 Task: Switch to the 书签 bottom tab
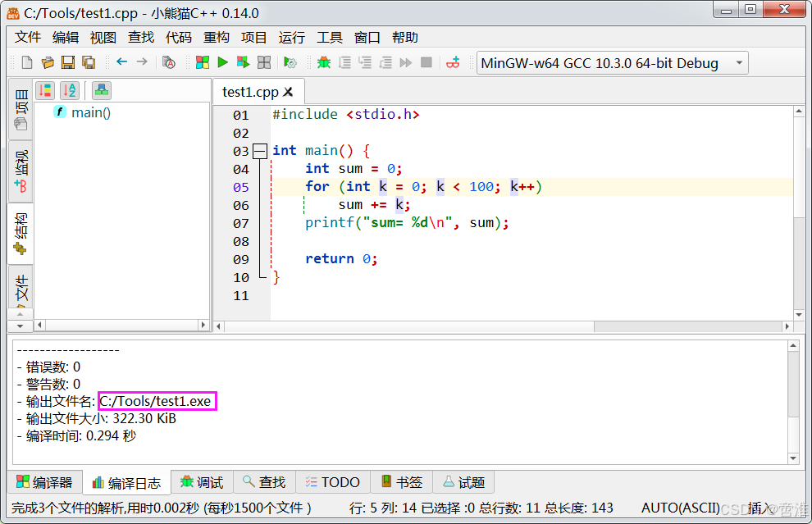pos(402,482)
